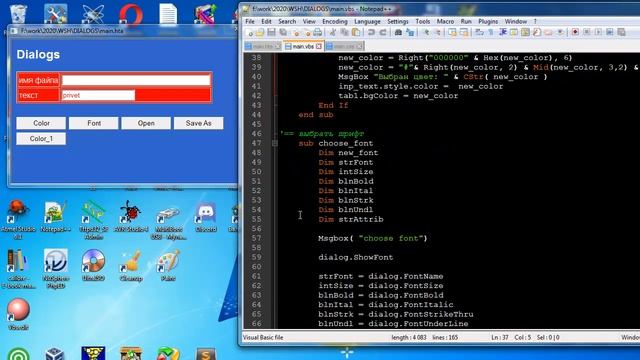Open Find with the binoculars icon

[x=398, y=32]
